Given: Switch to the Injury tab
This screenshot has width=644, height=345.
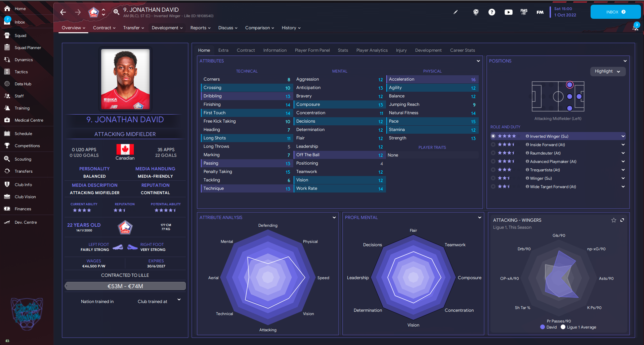Looking at the screenshot, I should (401, 50).
